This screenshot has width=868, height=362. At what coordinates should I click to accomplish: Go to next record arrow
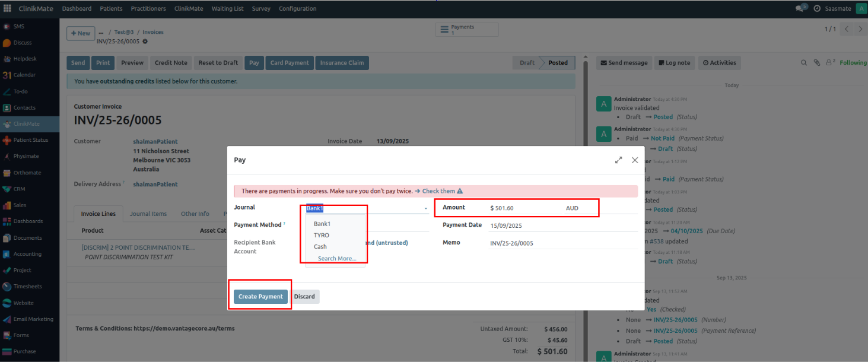860,30
